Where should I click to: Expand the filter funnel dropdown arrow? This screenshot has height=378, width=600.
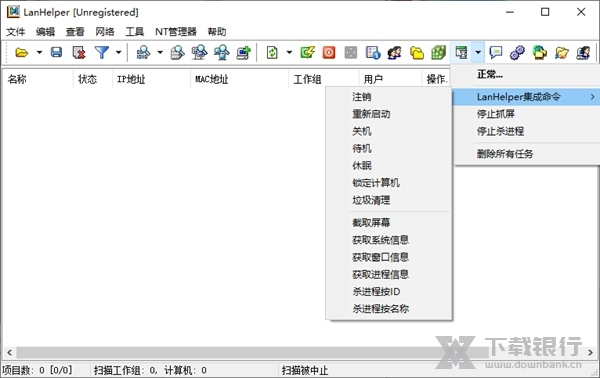119,52
